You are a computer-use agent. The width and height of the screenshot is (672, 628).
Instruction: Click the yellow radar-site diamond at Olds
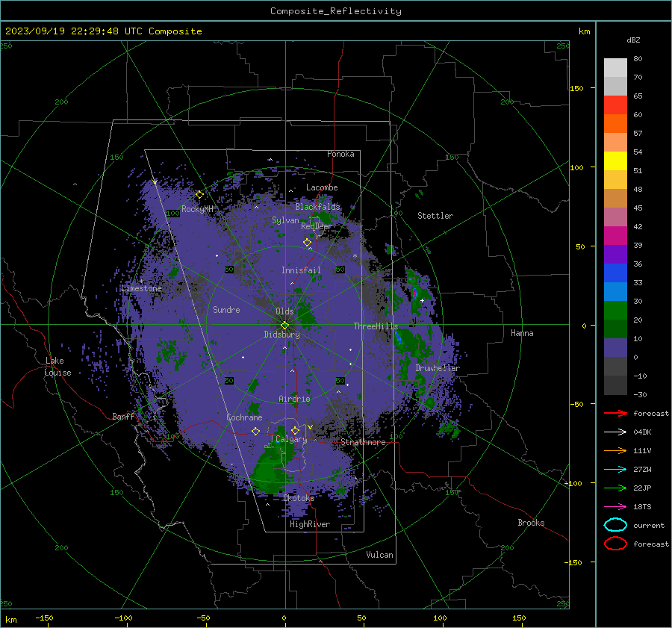tap(285, 325)
